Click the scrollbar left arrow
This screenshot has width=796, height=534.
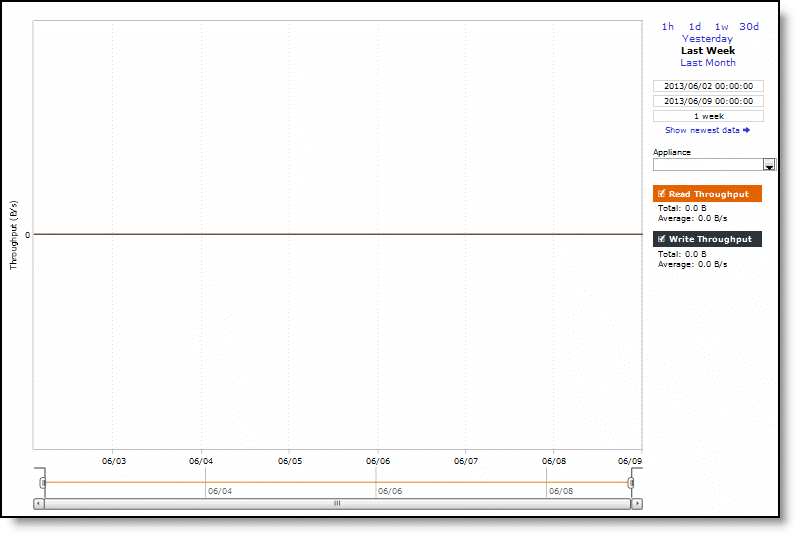[39, 504]
